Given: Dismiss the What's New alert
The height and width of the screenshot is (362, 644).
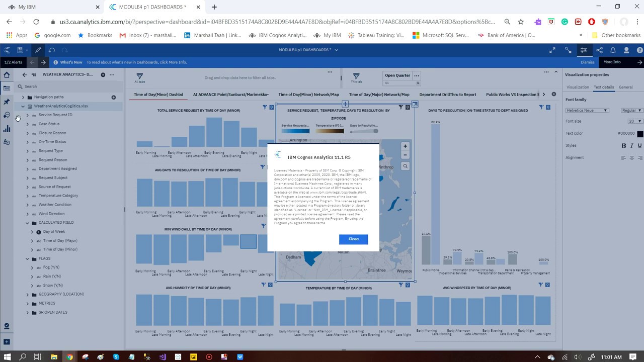Looking at the screenshot, I should [x=587, y=62].
